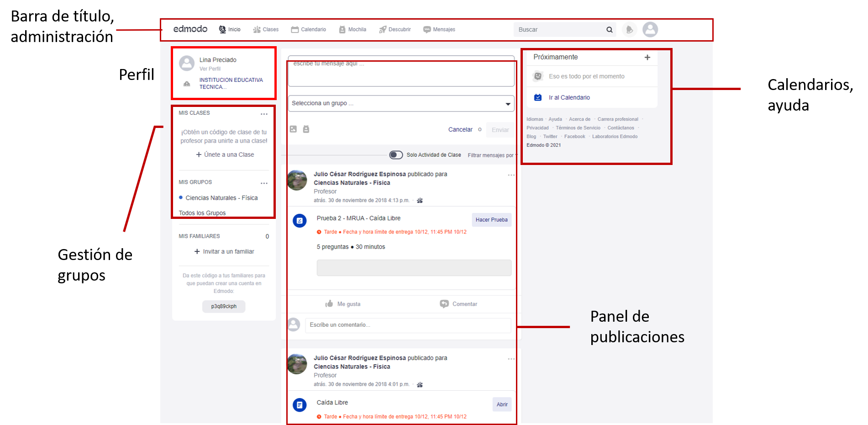Open Ver Perfil under Lina Preciado
This screenshot has height=425, width=868.
coord(210,69)
